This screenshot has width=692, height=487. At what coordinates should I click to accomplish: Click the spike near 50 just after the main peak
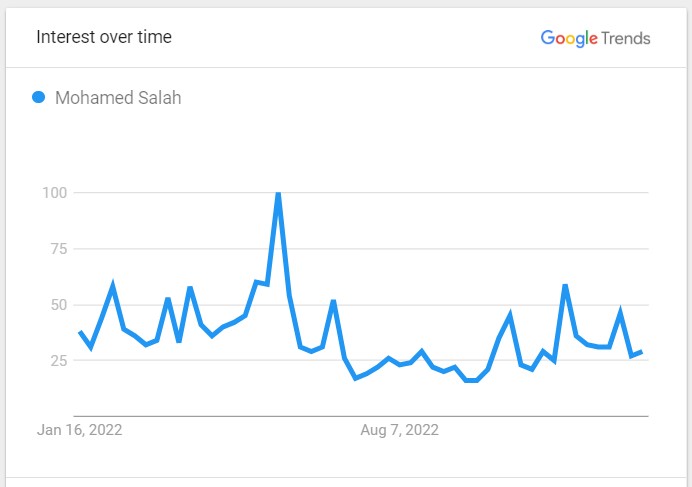click(334, 302)
